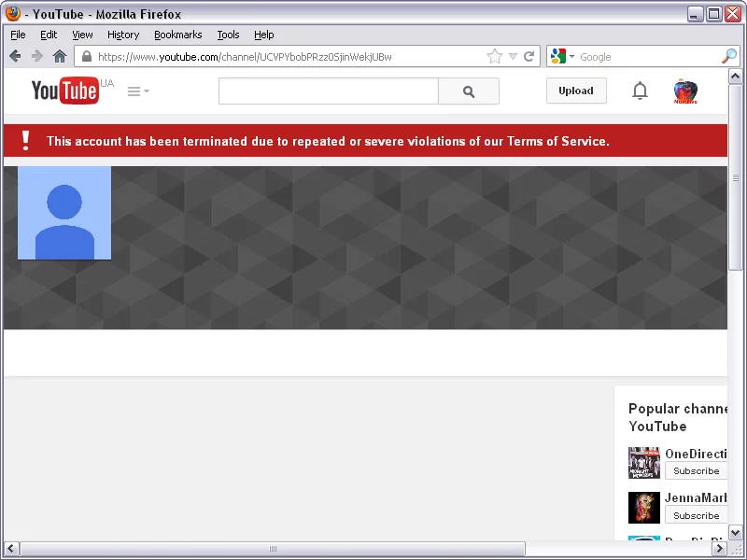Click the padlock site identity icon
Viewport: 747px width, 560px height.
coord(87,56)
